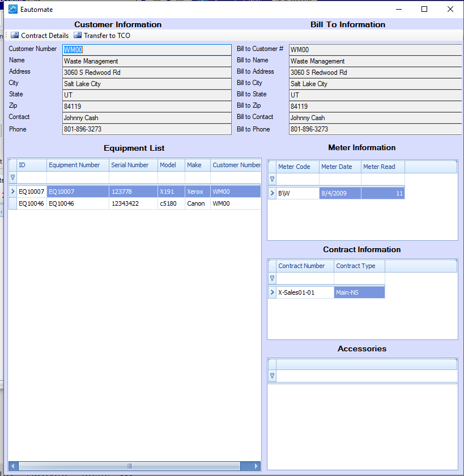Click the row arrow beside X-Sales01-01
The height and width of the screenshot is (476, 464).
272,292
